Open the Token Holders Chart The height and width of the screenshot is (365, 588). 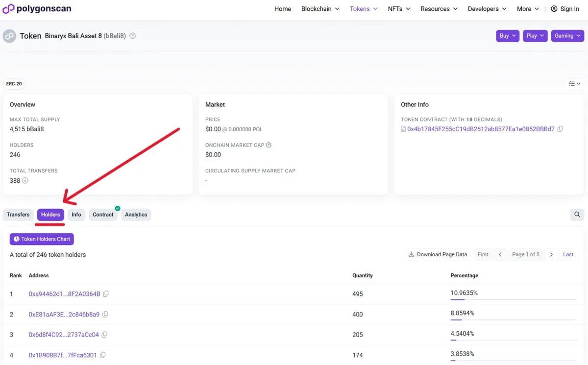coord(42,239)
